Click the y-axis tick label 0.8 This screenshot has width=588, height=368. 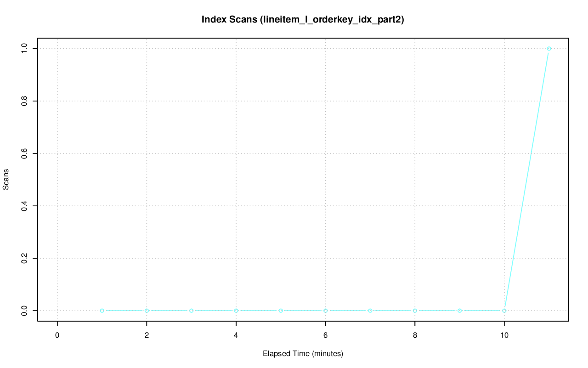24,101
